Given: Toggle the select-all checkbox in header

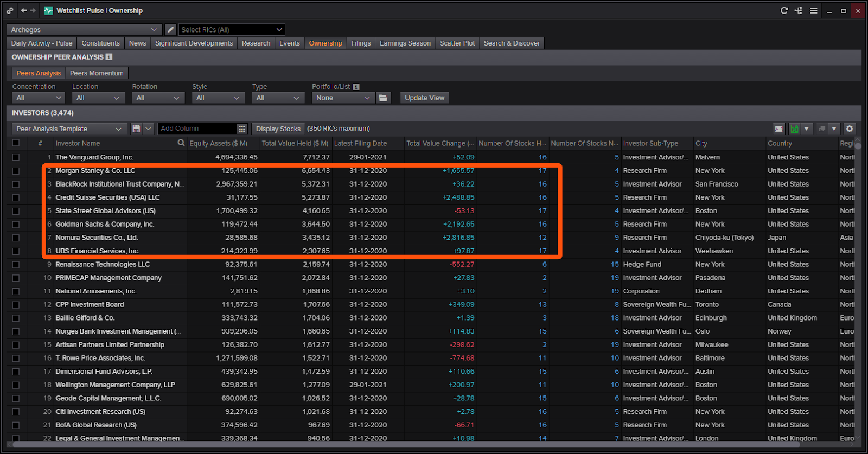Looking at the screenshot, I should 16,143.
